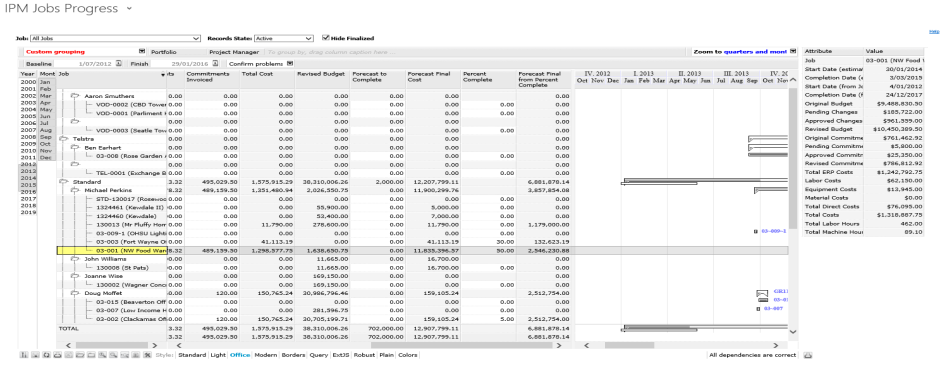The image size is (947, 368).
Task: Click the last tools icon in bottom toolbar
Action: (147, 355)
